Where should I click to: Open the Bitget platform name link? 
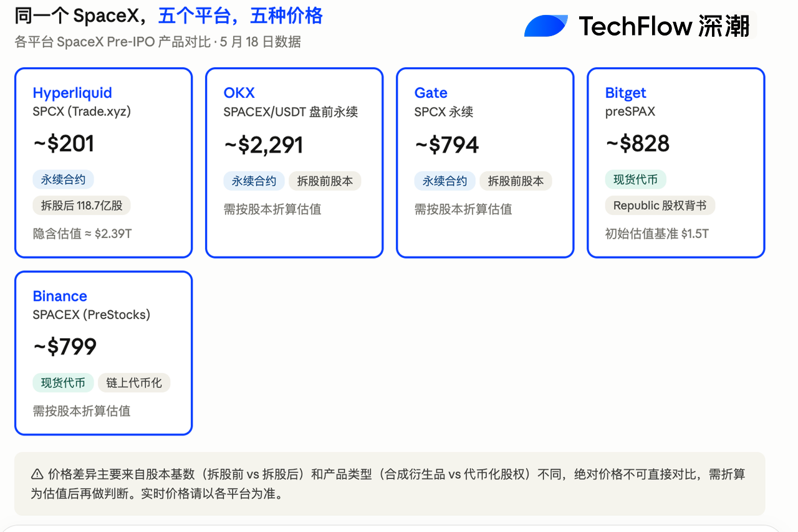click(625, 93)
